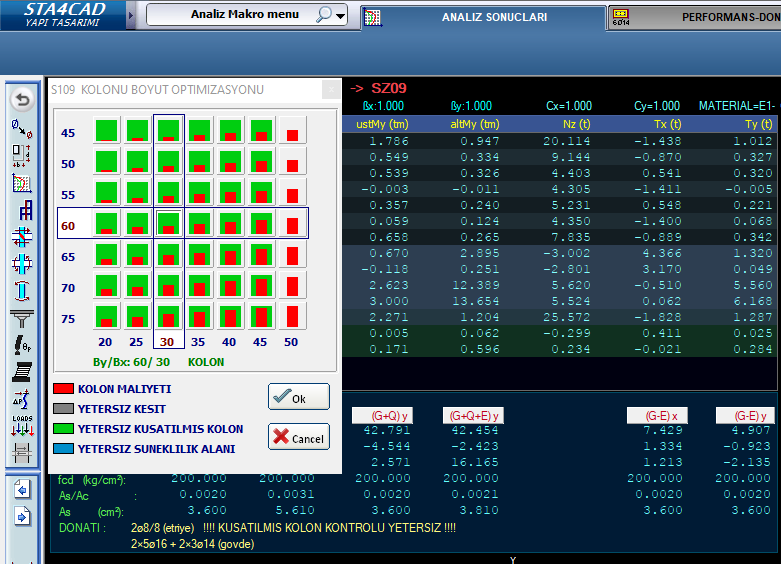
Task: Open the Analiz Makro menu dropdown arrow
Action: click(341, 16)
